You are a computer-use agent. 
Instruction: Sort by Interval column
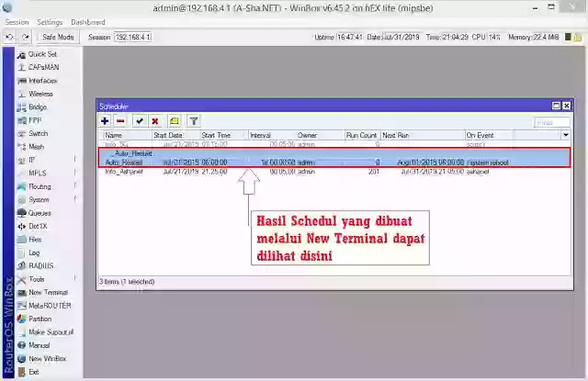pos(272,135)
